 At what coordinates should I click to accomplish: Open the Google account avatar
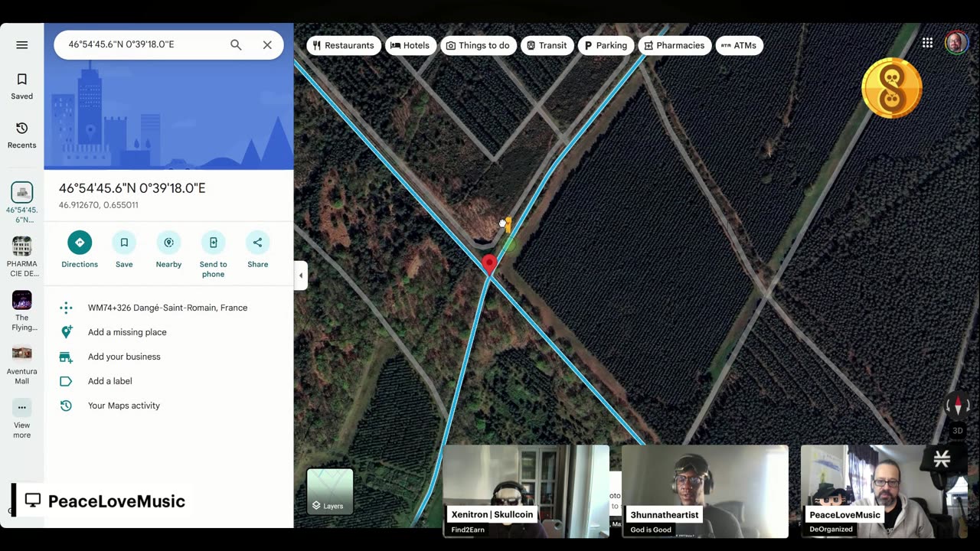coord(955,43)
